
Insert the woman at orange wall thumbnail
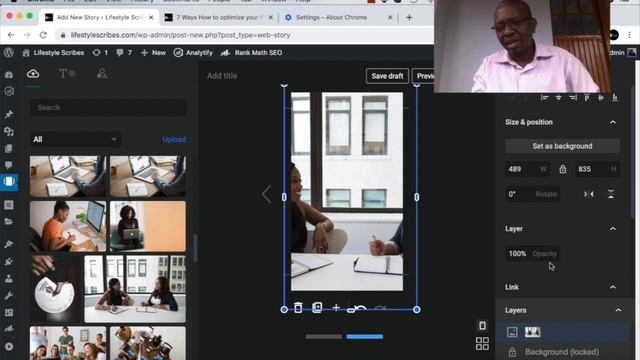coord(148,226)
